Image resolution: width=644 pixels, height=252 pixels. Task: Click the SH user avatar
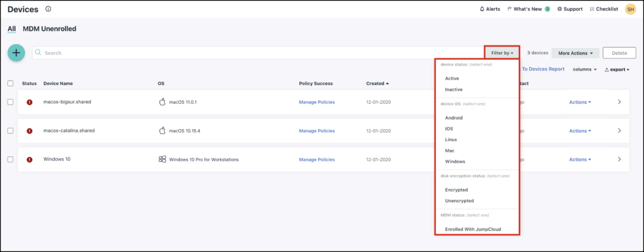630,9
